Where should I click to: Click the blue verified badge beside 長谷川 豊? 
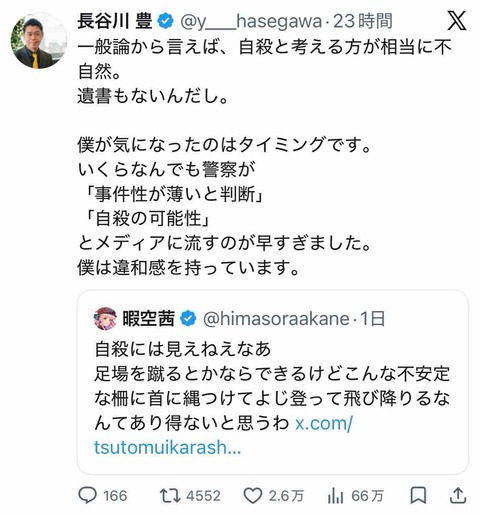coord(165,21)
